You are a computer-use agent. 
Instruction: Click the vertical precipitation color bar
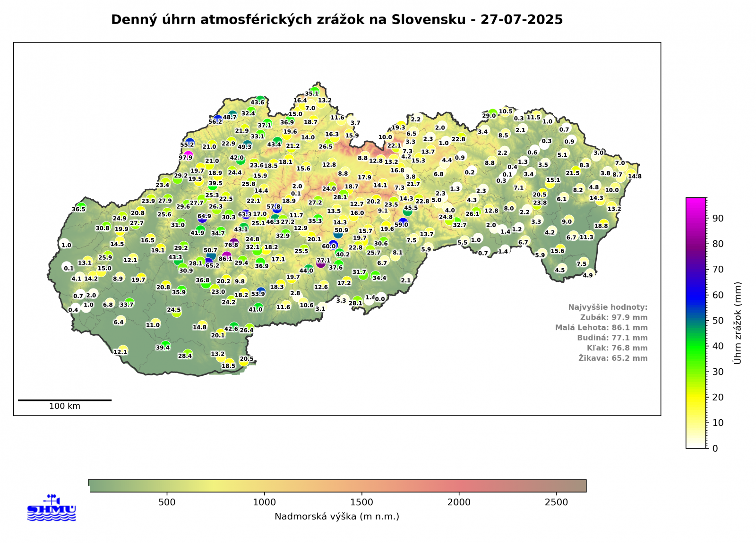click(696, 323)
